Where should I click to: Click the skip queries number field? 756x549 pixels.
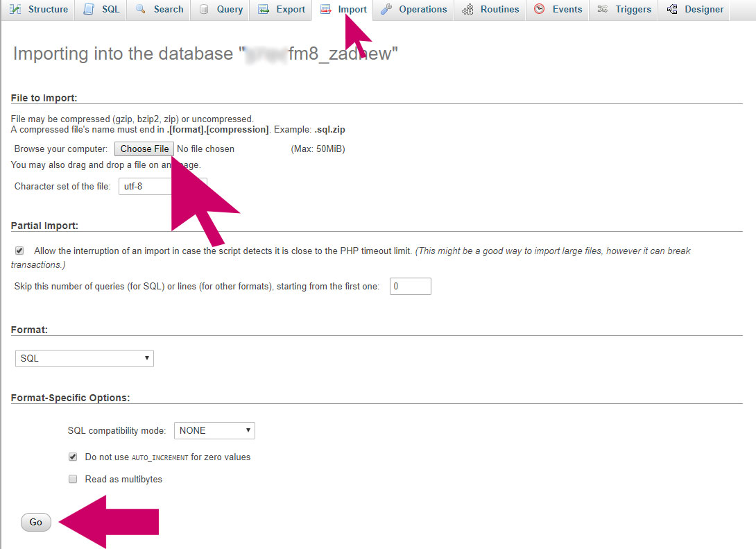(x=410, y=286)
